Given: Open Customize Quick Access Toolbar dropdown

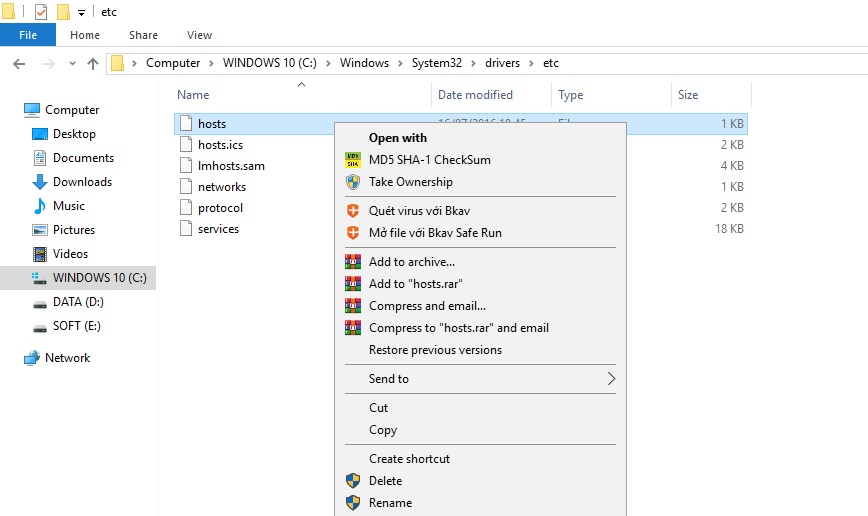Looking at the screenshot, I should (x=81, y=12).
